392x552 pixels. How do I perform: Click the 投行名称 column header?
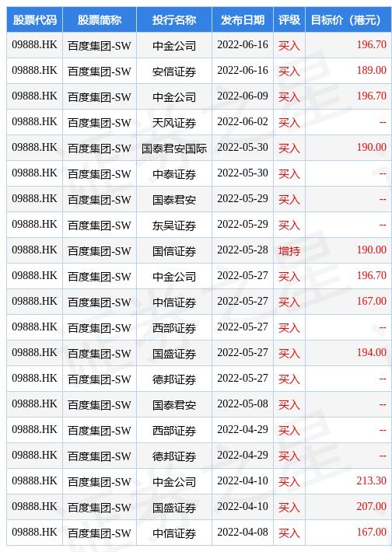click(x=174, y=19)
